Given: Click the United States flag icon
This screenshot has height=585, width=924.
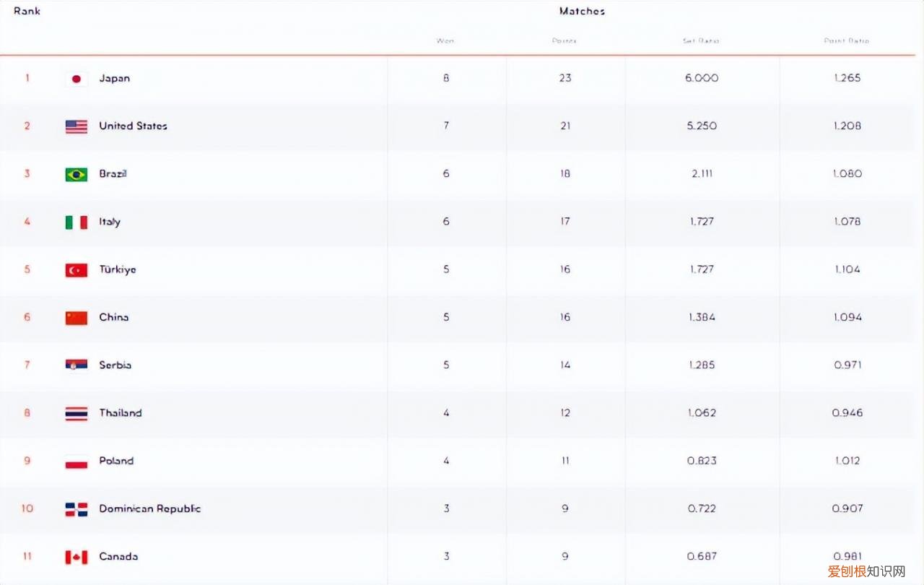Looking at the screenshot, I should coord(77,126).
